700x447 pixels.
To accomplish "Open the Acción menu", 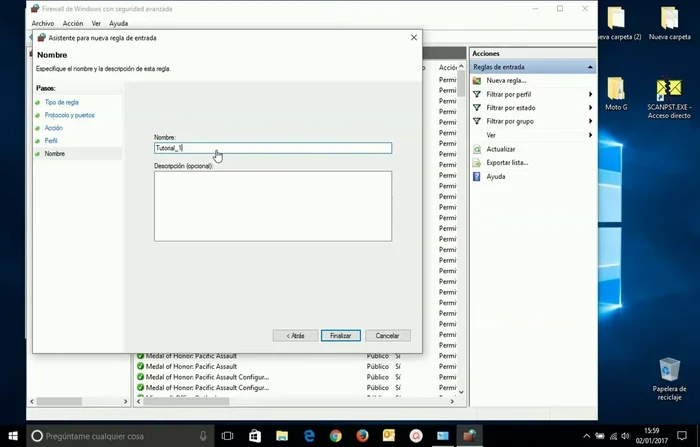I will [x=72, y=23].
